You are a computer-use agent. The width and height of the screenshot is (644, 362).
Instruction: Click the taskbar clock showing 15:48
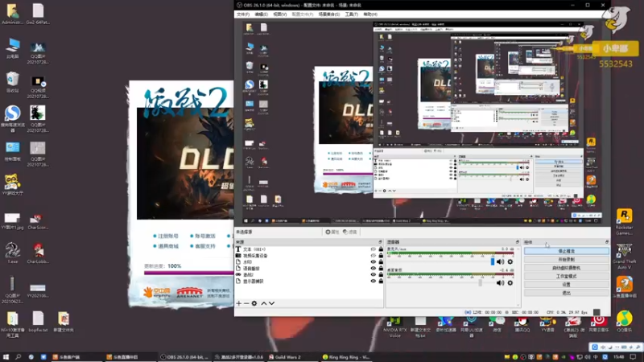[x=618, y=357]
